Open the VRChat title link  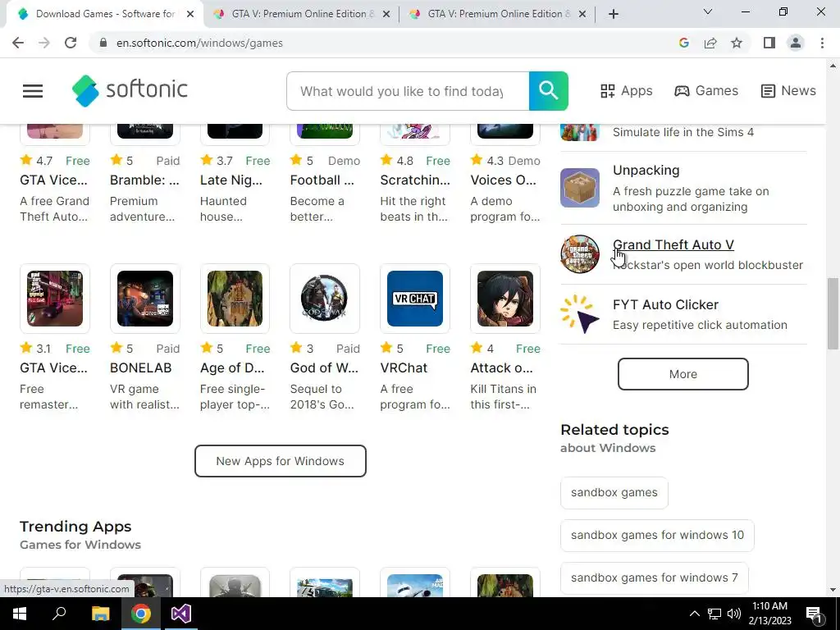404,368
